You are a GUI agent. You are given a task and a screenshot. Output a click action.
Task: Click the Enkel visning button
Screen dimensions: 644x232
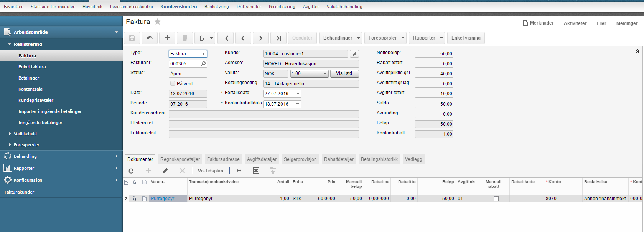point(466,38)
